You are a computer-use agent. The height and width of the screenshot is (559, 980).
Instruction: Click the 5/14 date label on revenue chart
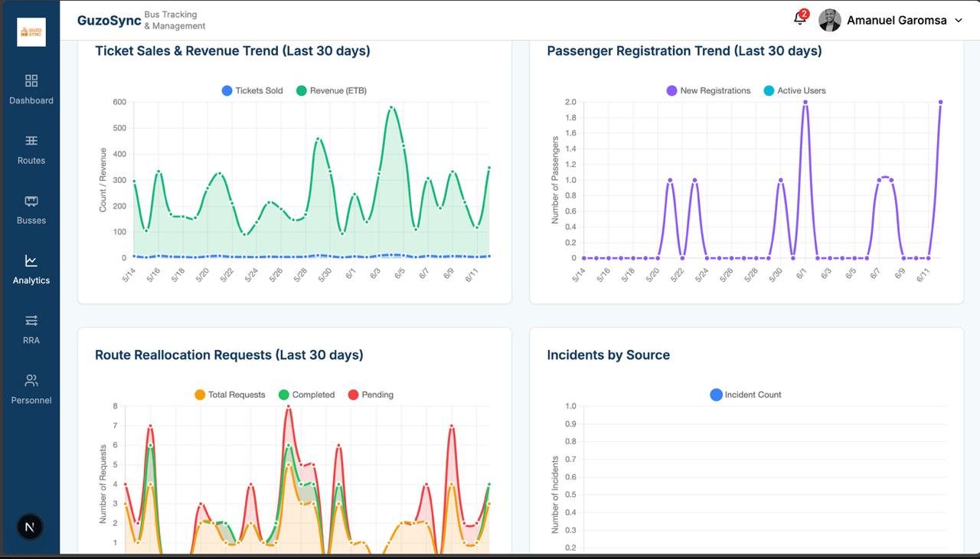(128, 274)
